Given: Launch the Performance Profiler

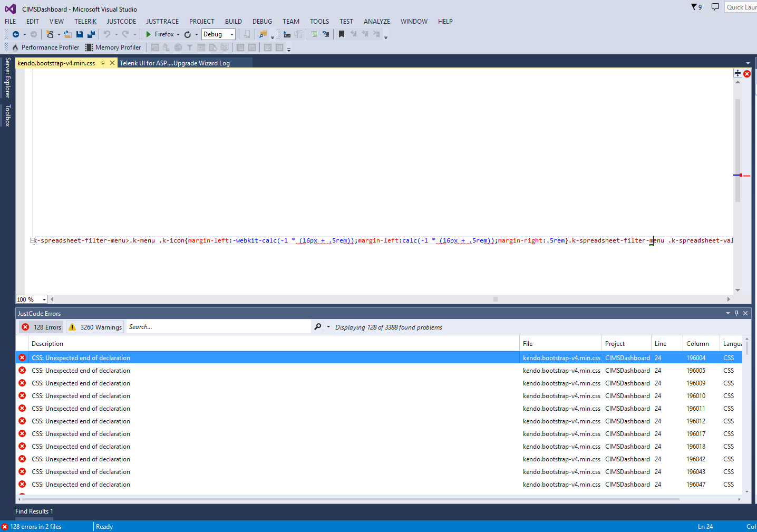Looking at the screenshot, I should click(46, 47).
